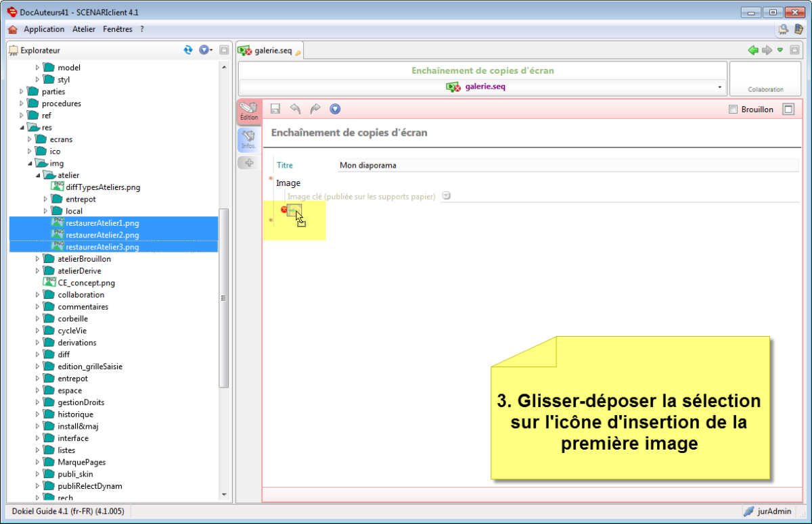
Task: Open the ? help menu
Action: point(142,29)
